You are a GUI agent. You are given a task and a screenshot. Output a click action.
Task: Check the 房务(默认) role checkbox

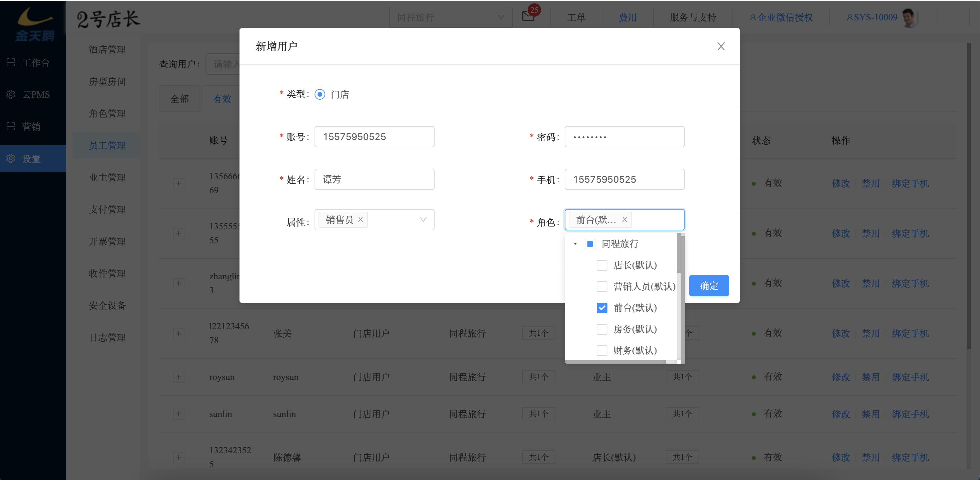click(x=601, y=329)
